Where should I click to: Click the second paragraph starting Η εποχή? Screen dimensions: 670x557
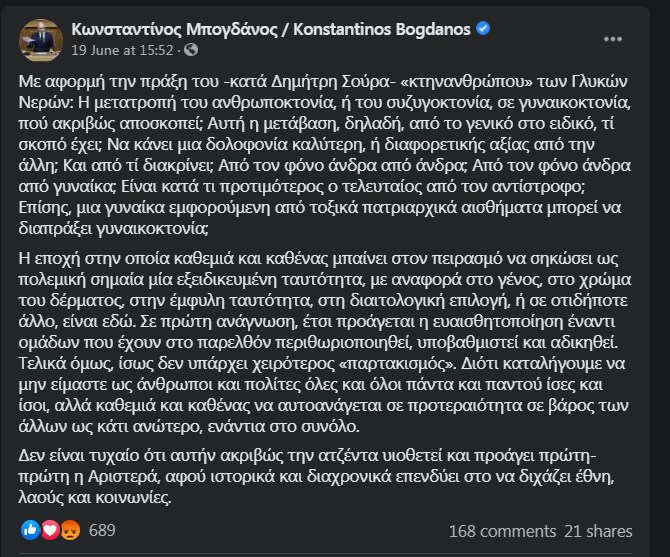click(325, 342)
